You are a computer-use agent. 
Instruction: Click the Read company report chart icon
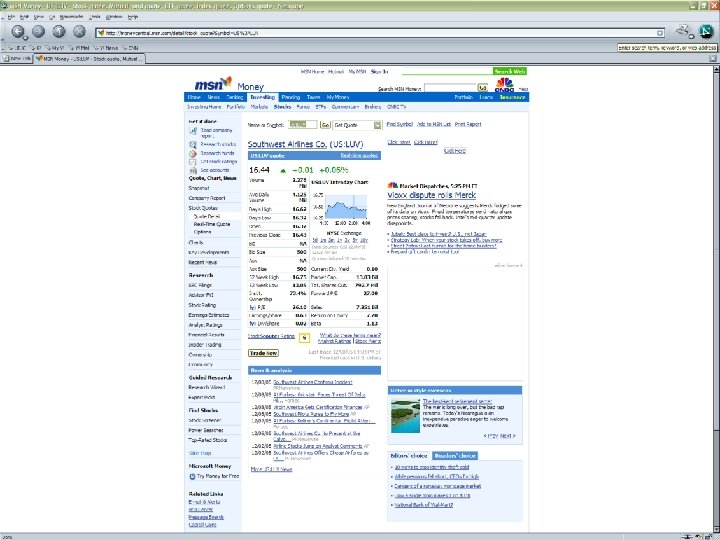[193, 131]
